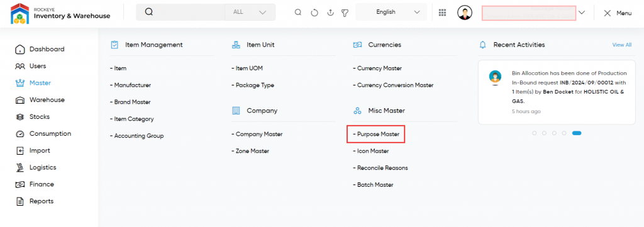
Task: Click the refresh circular arrow icon
Action: (314, 13)
